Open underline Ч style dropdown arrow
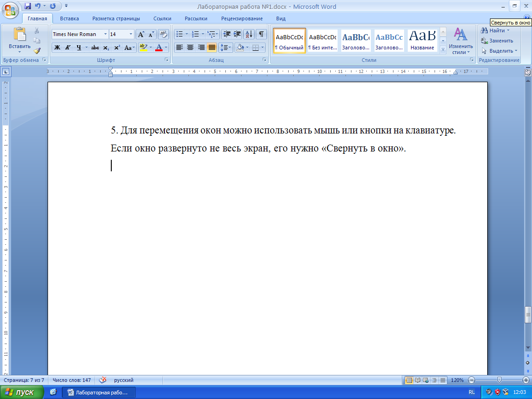The height and width of the screenshot is (399, 532). click(86, 48)
